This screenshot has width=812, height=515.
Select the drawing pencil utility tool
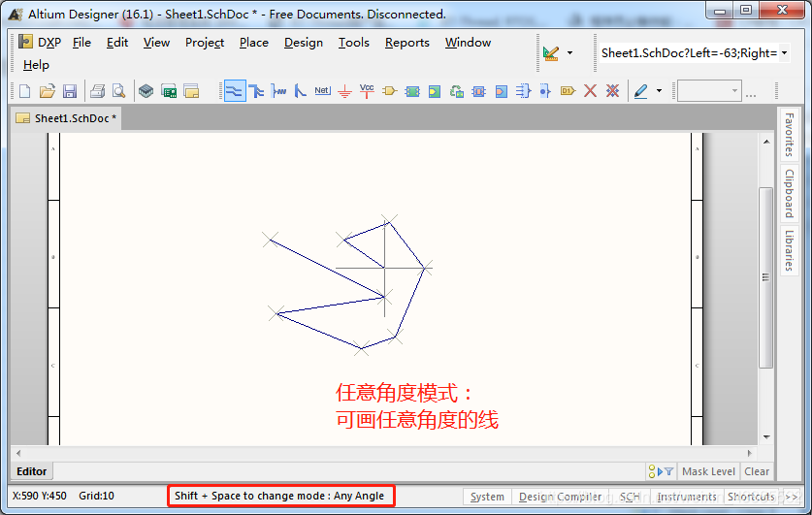640,91
